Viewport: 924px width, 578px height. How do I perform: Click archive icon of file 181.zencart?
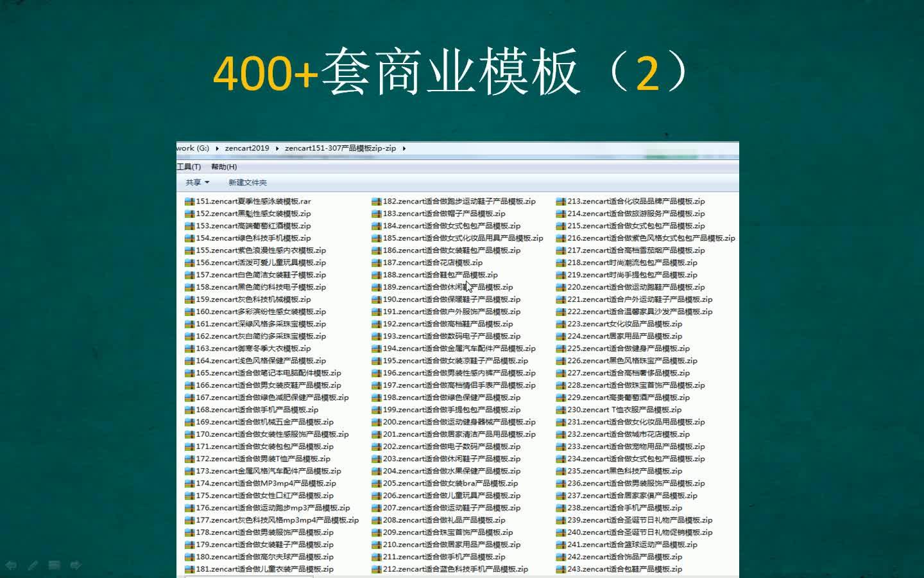[189, 569]
